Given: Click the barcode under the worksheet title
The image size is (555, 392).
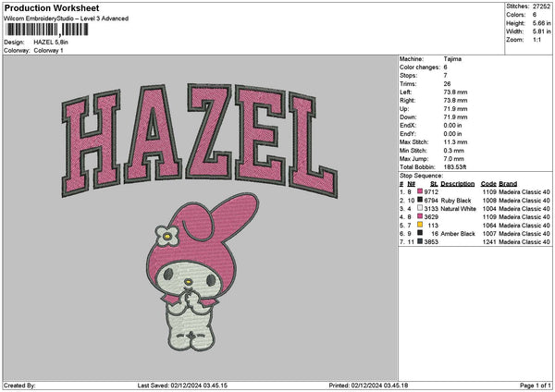Looking at the screenshot, I should (x=47, y=30).
